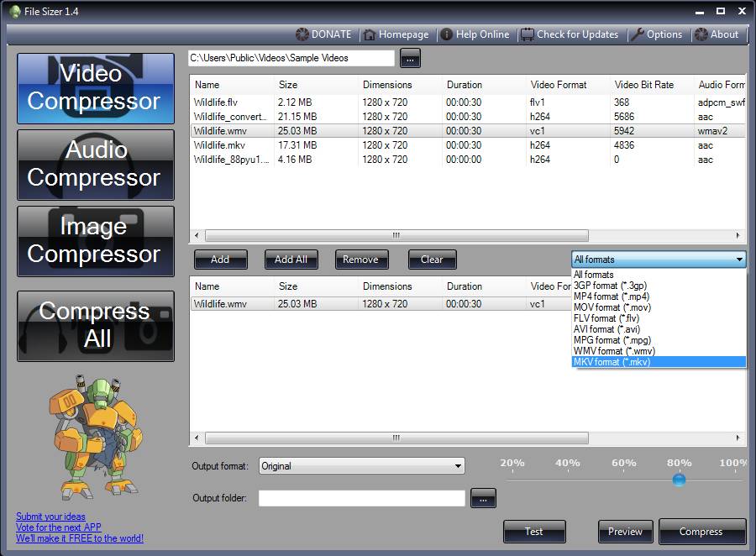
Task: Open Vote for the next APP link
Action: tap(59, 527)
